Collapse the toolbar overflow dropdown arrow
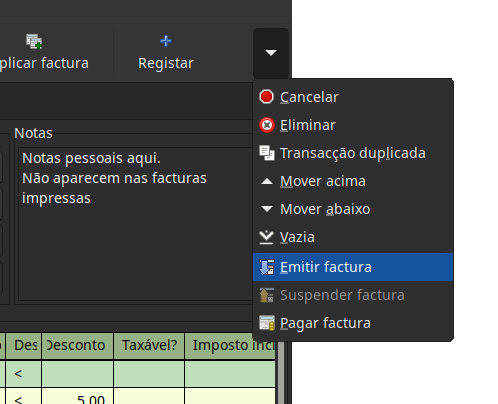 click(271, 53)
